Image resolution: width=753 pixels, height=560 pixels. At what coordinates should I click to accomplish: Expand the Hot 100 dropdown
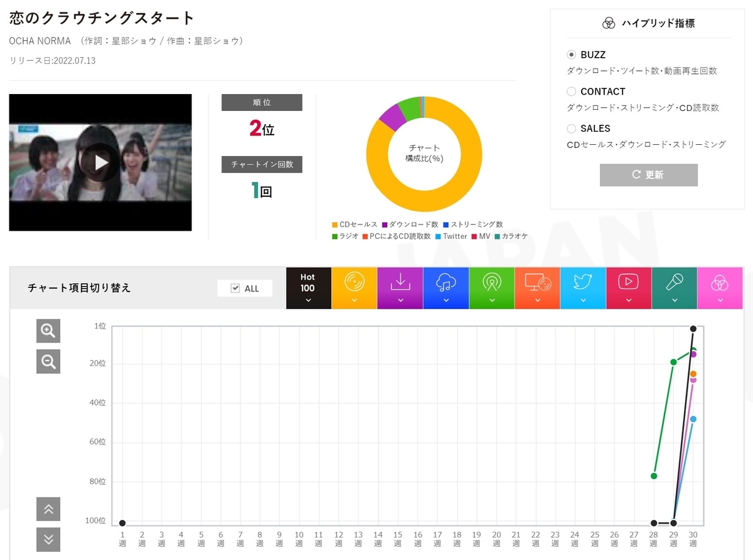(308, 288)
